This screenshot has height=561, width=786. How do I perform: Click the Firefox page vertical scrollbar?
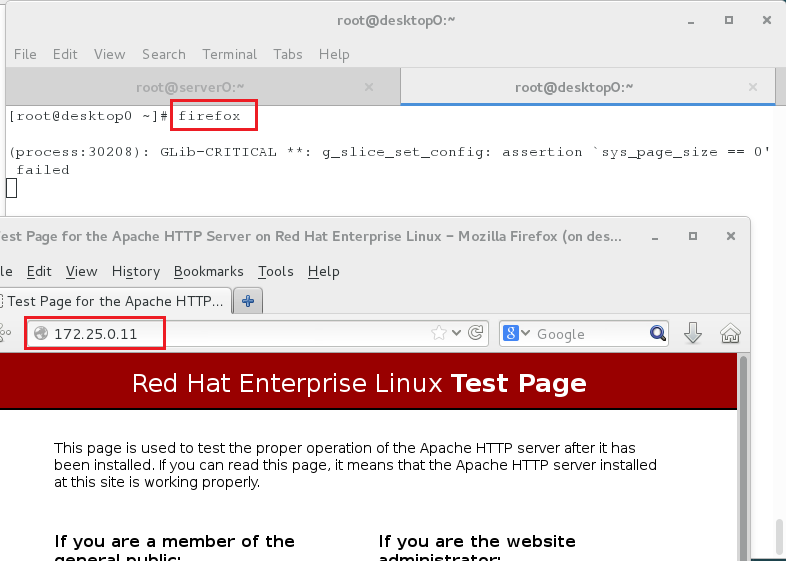(743, 456)
